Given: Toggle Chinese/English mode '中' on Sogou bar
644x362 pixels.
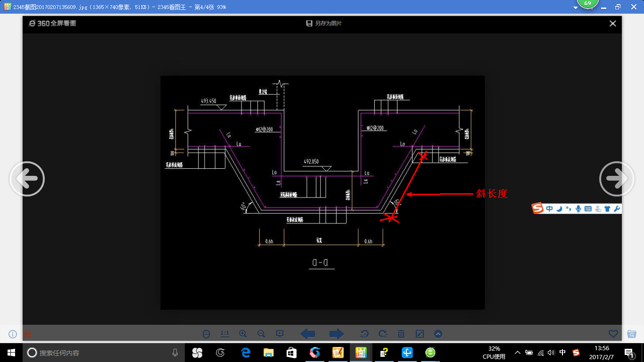Looking at the screenshot, I should (550, 208).
